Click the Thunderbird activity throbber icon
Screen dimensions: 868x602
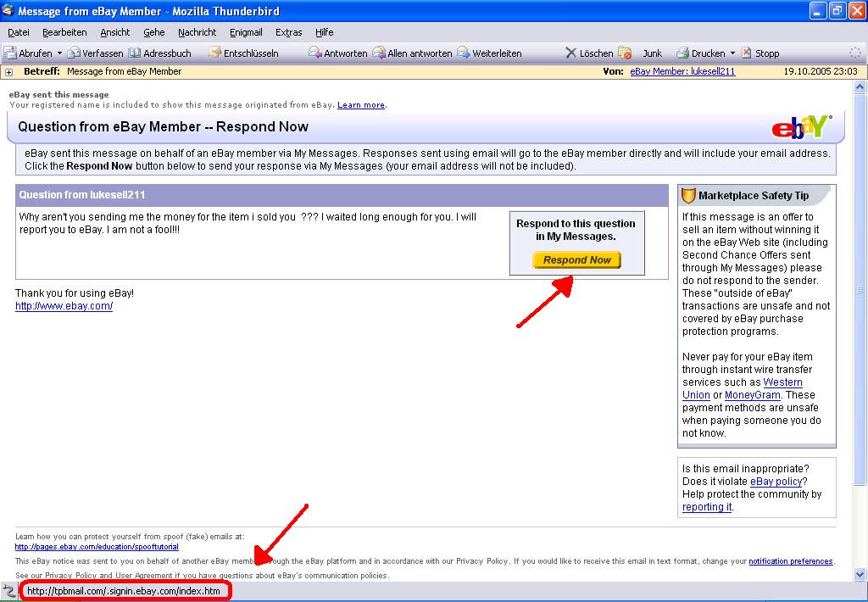pyautogui.click(x=854, y=53)
